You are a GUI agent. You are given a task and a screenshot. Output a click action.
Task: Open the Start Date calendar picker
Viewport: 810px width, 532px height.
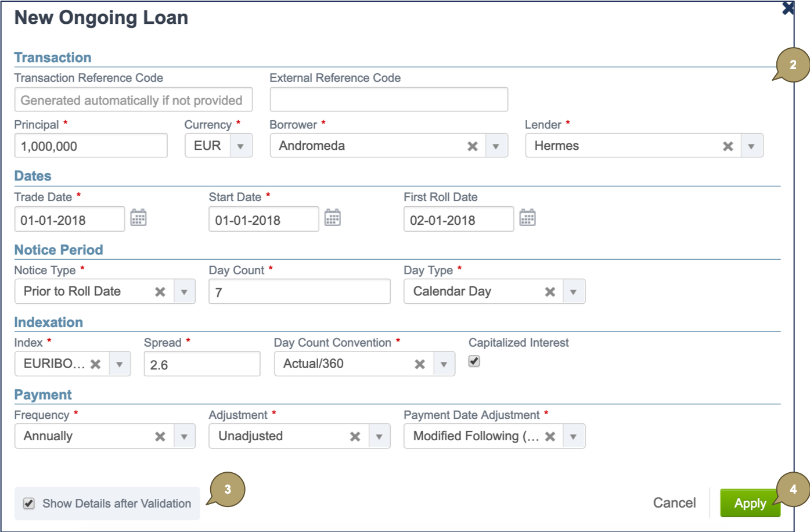click(x=332, y=218)
